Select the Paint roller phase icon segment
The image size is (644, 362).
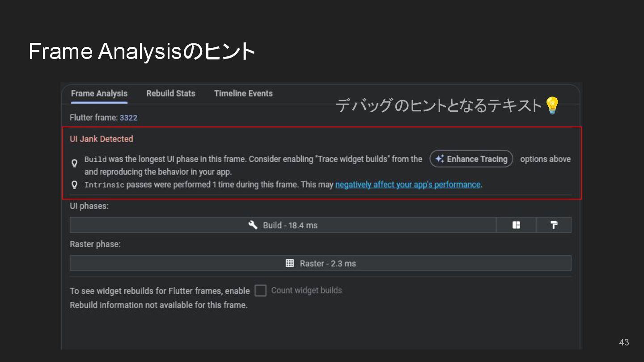tap(554, 225)
